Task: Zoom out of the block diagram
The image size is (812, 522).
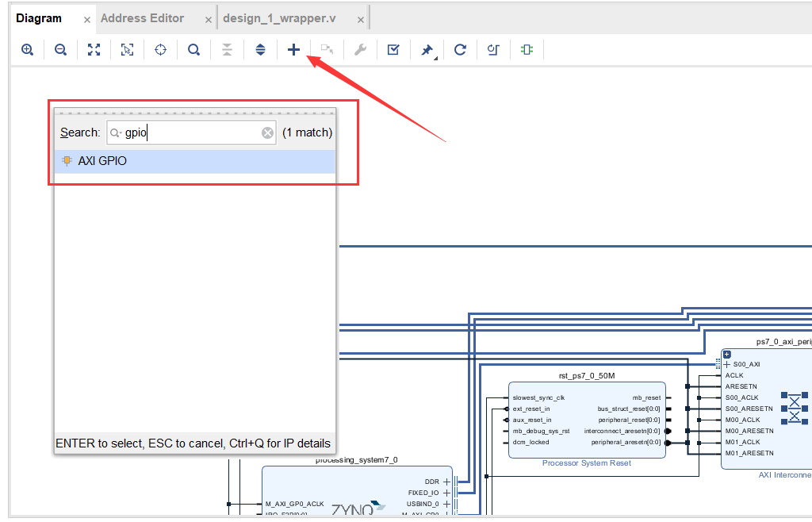Action: pos(60,50)
